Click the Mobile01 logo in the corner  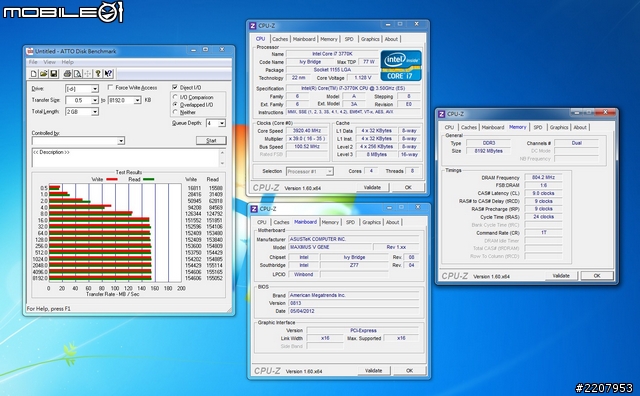tap(63, 12)
